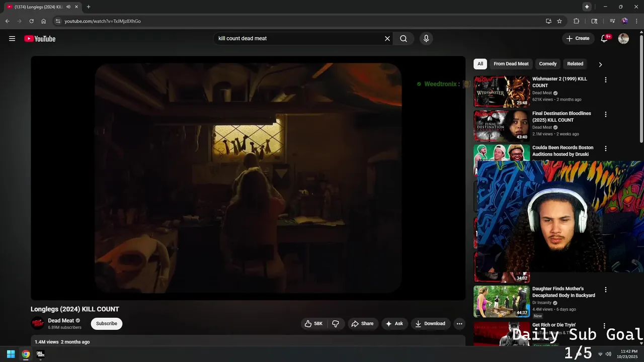Screen dimensions: 644x362
Task: Open Daughter Finds Mother's Decapitated Body thumbnail
Action: click(x=502, y=302)
